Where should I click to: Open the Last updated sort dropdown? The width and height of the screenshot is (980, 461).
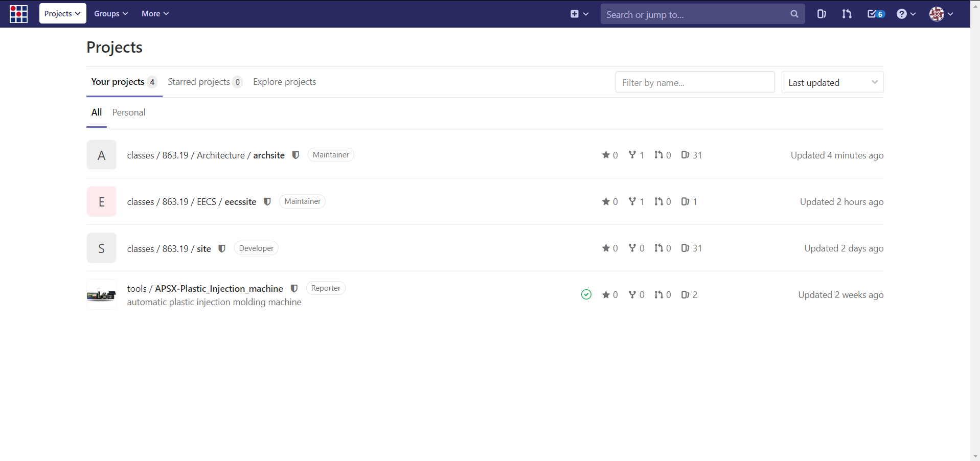pyautogui.click(x=832, y=82)
